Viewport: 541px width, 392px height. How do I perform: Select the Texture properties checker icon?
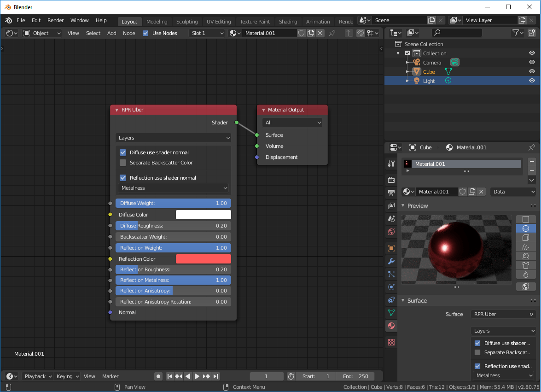tap(391, 342)
